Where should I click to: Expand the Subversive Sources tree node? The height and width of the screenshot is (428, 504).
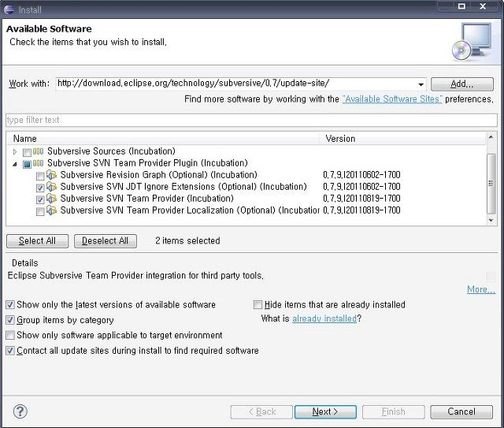tap(15, 151)
